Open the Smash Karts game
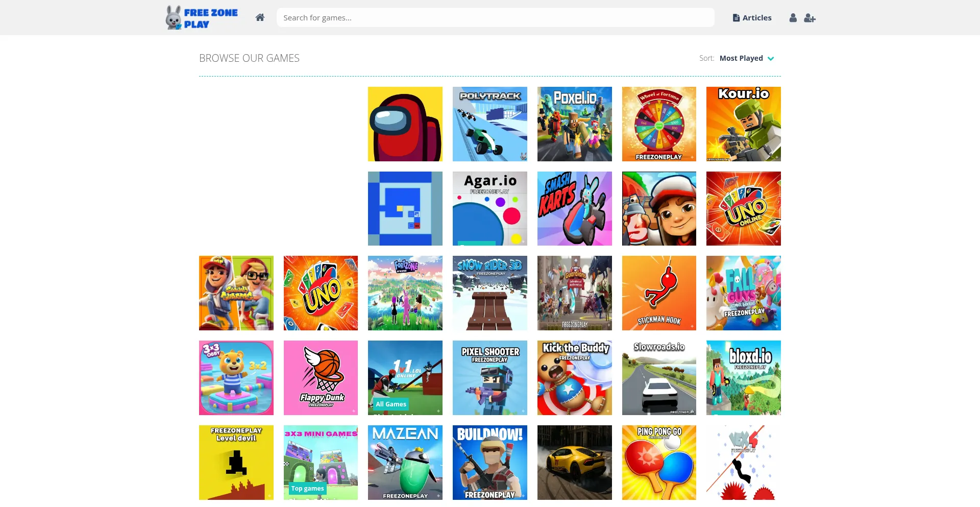 (x=575, y=209)
